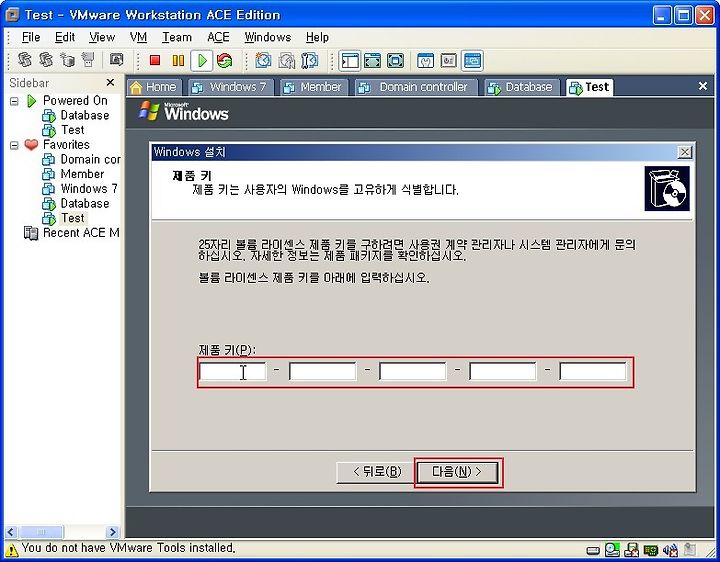Click the CD-ROM device status icon
The width and height of the screenshot is (720, 562).
(x=612, y=549)
